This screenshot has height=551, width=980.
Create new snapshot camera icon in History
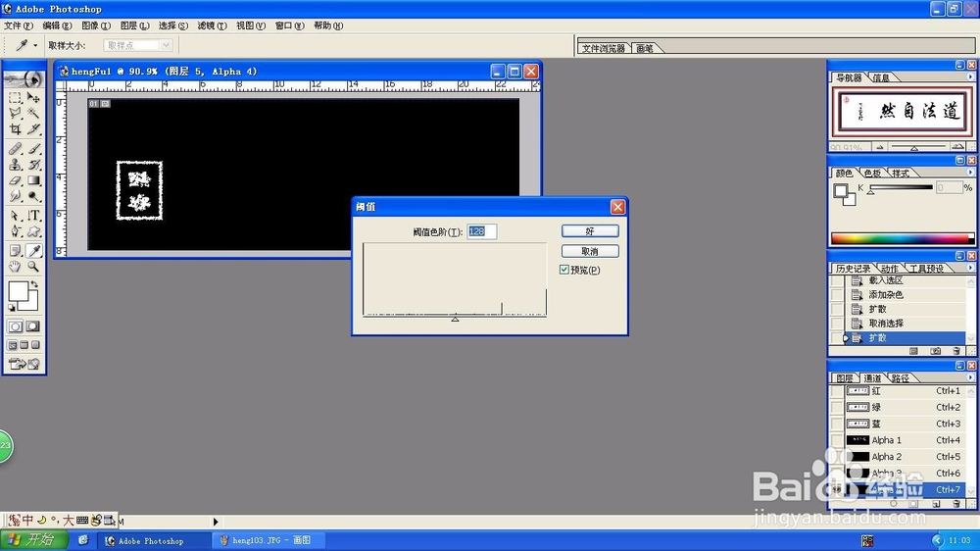pos(935,352)
